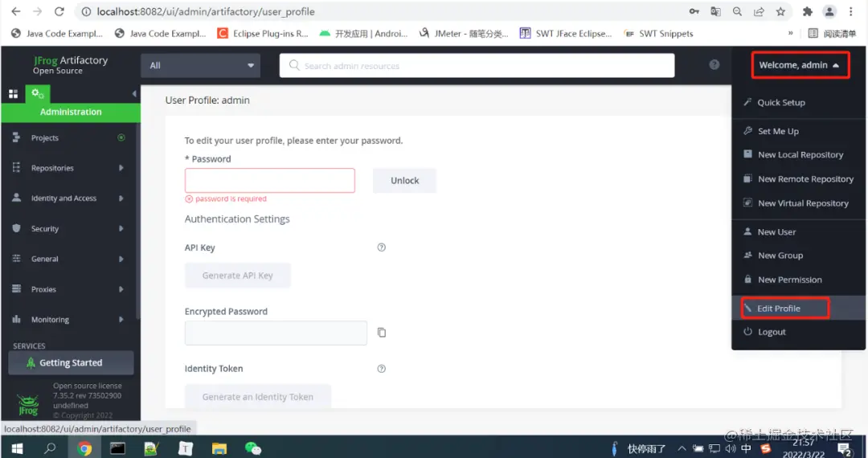Screen dimensions: 868x458
Task: Show more bookmarks with chevron
Action: (x=791, y=33)
